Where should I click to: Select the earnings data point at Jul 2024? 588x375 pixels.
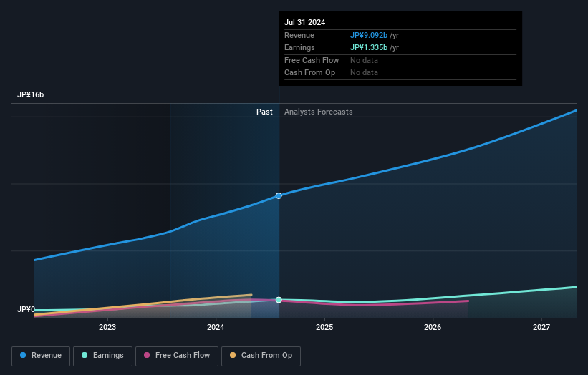pyautogui.click(x=279, y=300)
